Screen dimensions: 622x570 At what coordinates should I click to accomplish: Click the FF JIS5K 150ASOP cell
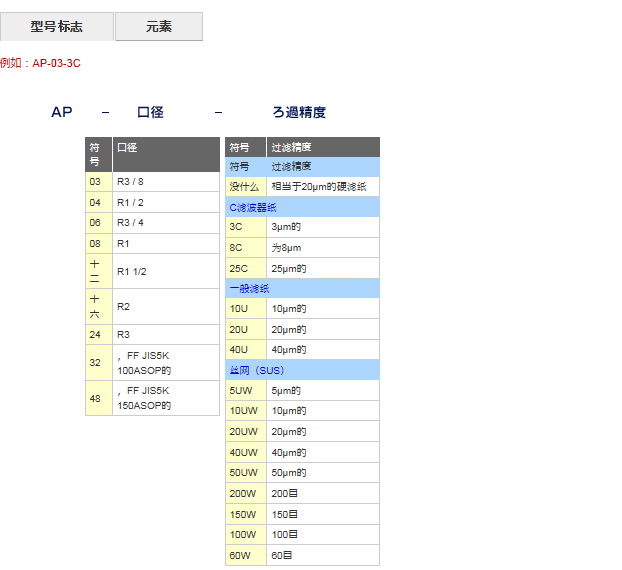(166, 398)
